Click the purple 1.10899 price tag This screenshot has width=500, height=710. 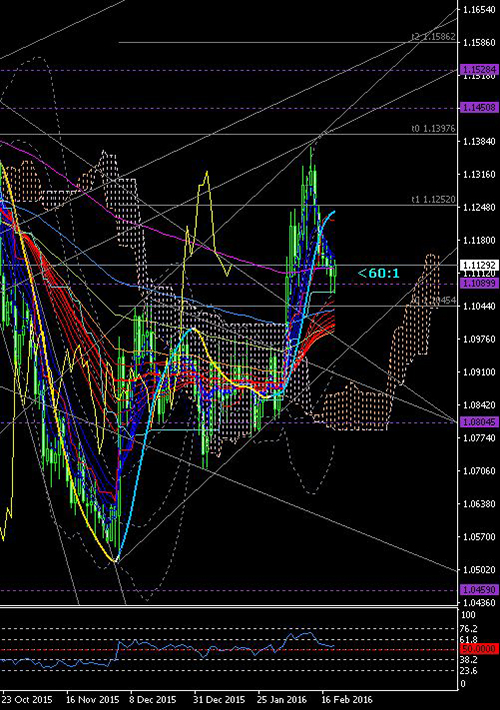[x=480, y=283]
